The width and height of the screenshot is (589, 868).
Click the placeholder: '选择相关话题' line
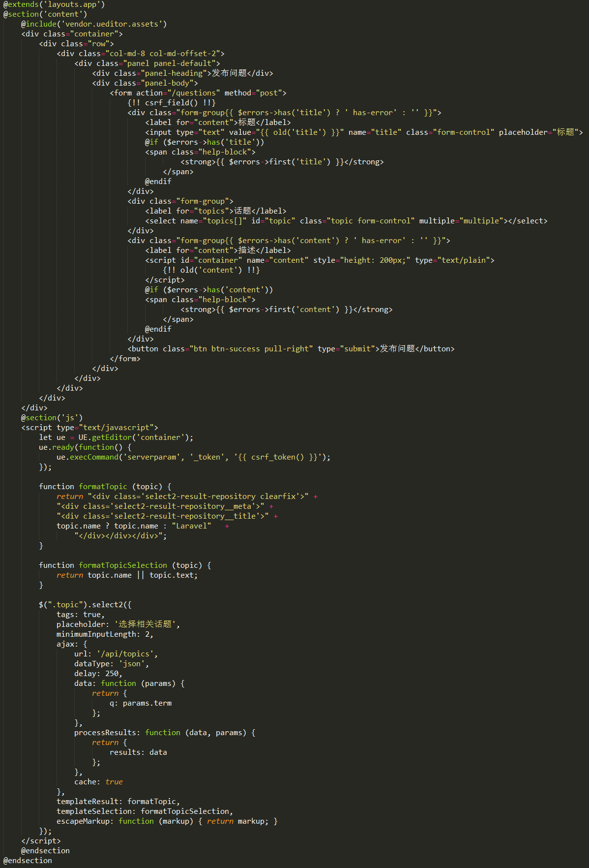(118, 624)
